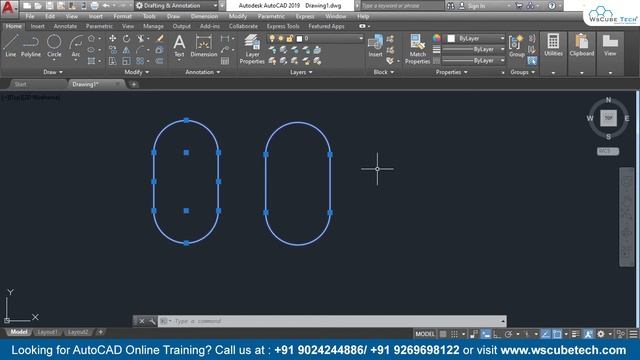The image size is (640, 360).
Task: Click the Plot print icon in quick access toolbar
Action: [x=94, y=6]
